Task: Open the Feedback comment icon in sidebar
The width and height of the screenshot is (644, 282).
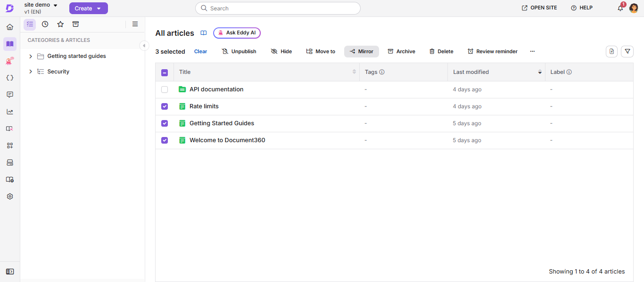Action: [x=10, y=95]
